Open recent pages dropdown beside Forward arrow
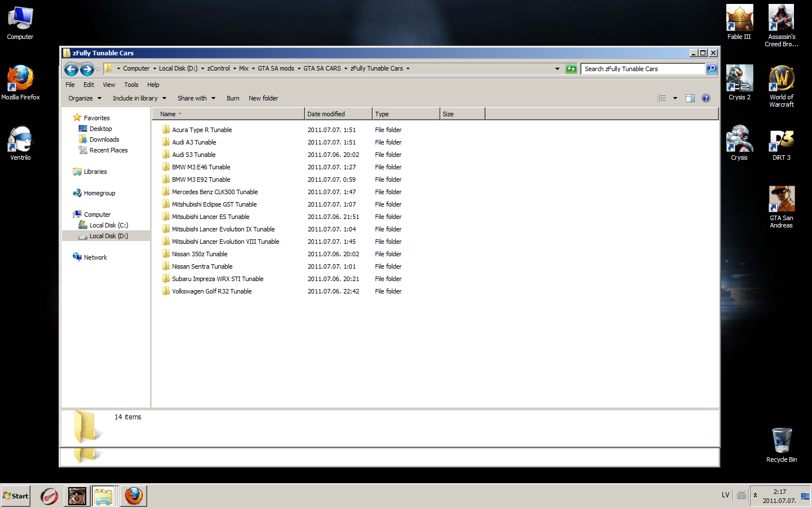 click(x=98, y=69)
